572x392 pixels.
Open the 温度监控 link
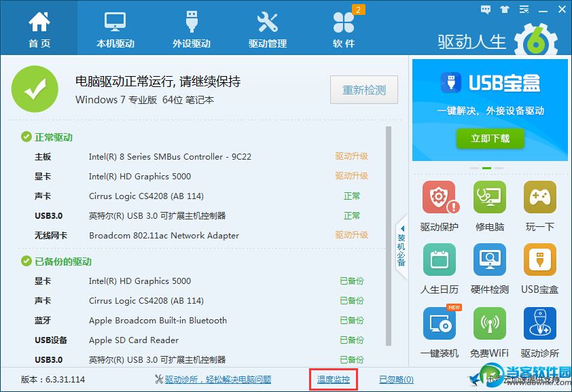(333, 380)
